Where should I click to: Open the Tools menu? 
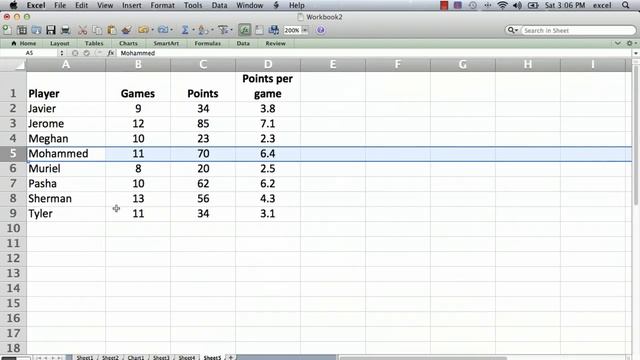[x=193, y=5]
